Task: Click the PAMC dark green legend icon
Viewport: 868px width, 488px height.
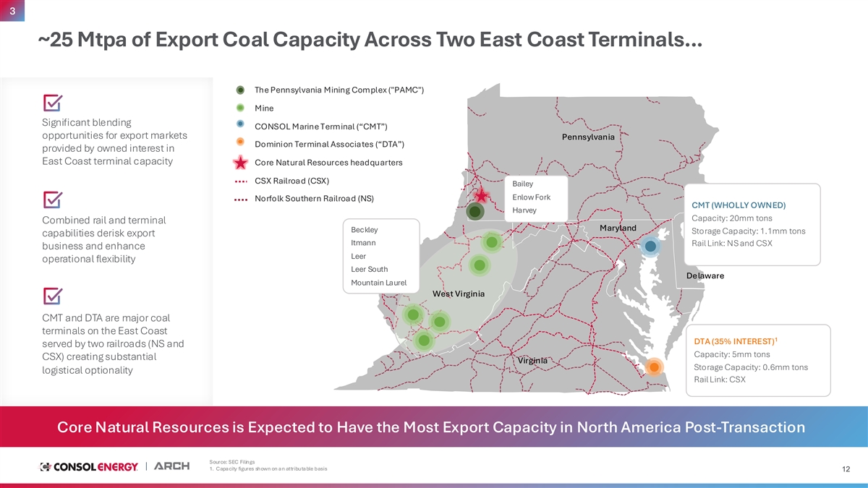Action: click(240, 90)
